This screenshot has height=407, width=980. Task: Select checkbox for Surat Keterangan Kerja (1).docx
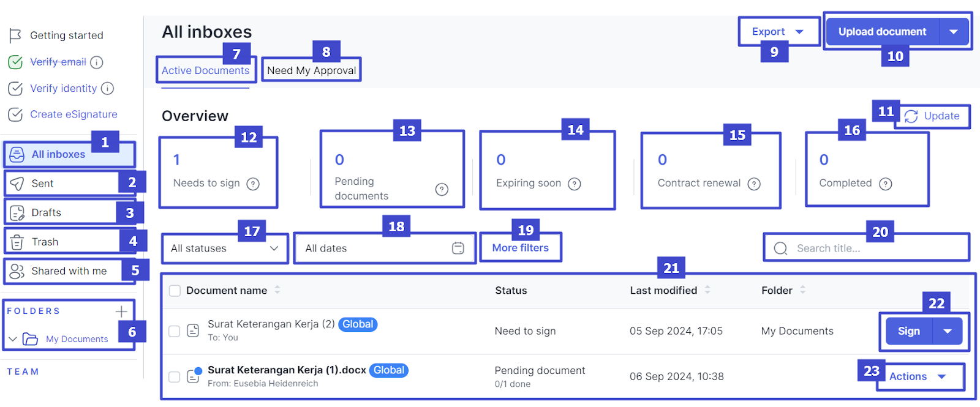[175, 377]
